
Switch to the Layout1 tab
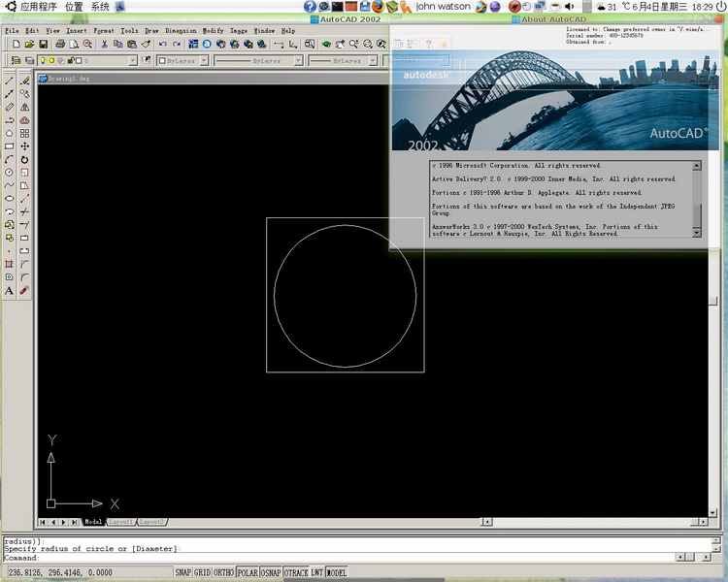point(120,522)
